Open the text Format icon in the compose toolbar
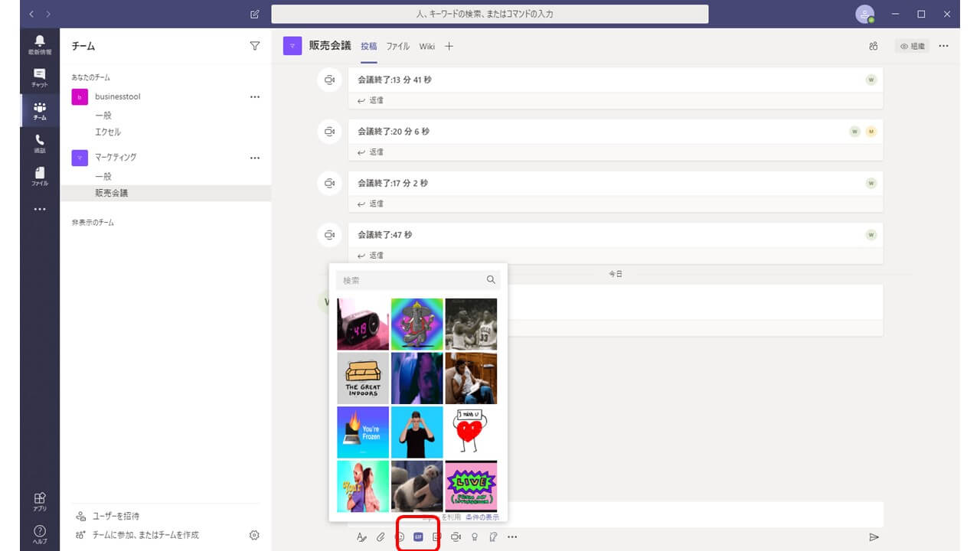The height and width of the screenshot is (551, 980). click(361, 537)
